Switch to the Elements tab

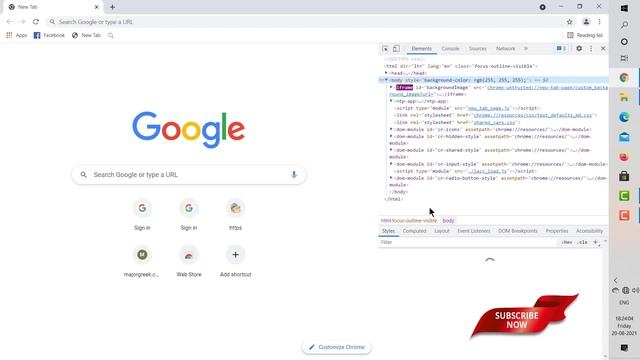[421, 49]
